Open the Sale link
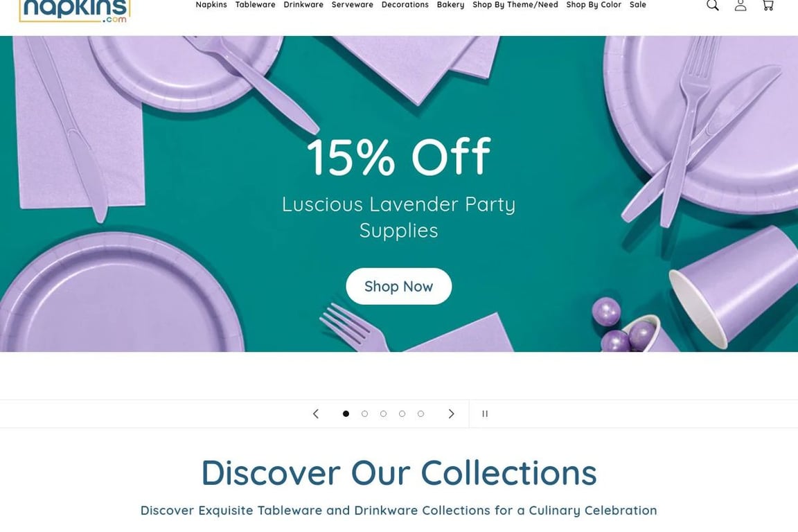The width and height of the screenshot is (798, 532). tap(638, 5)
